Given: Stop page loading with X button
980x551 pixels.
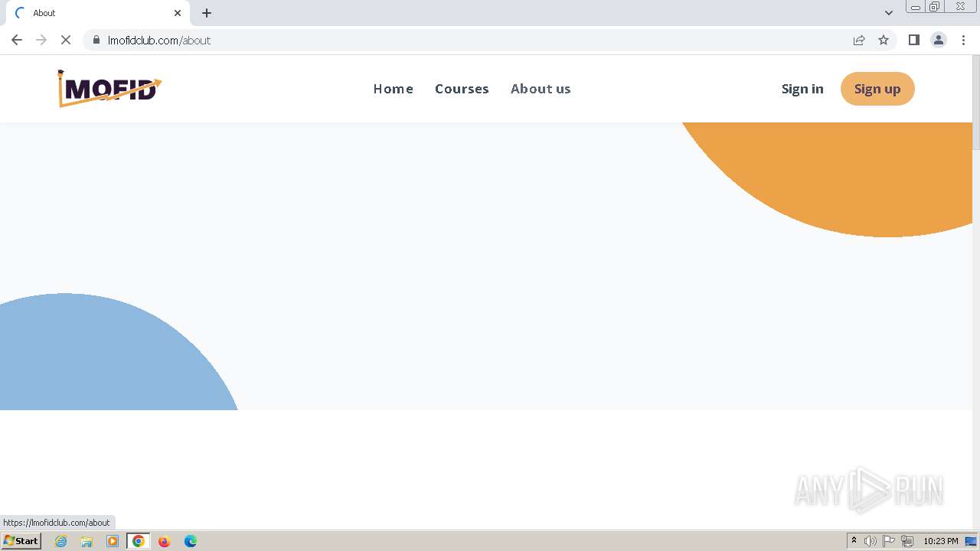Looking at the screenshot, I should (66, 40).
